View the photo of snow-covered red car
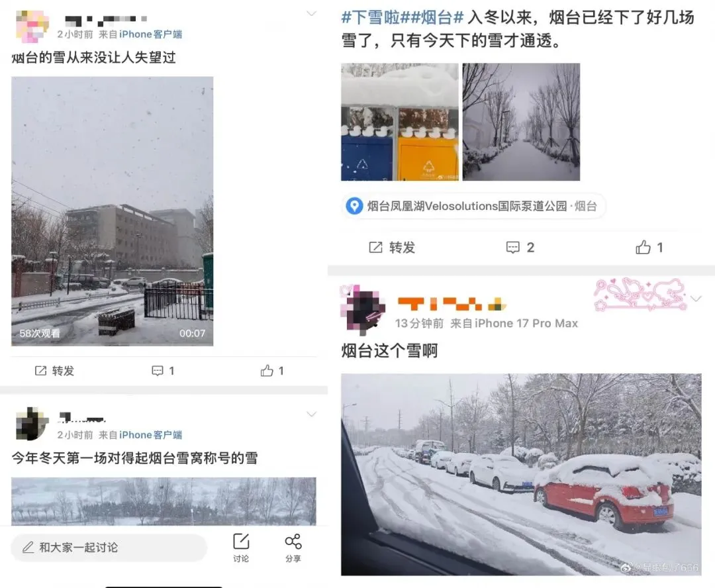 click(x=521, y=474)
